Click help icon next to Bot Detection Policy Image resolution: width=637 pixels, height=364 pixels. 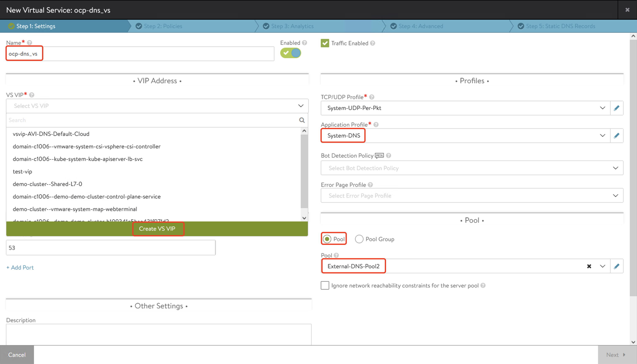point(389,155)
